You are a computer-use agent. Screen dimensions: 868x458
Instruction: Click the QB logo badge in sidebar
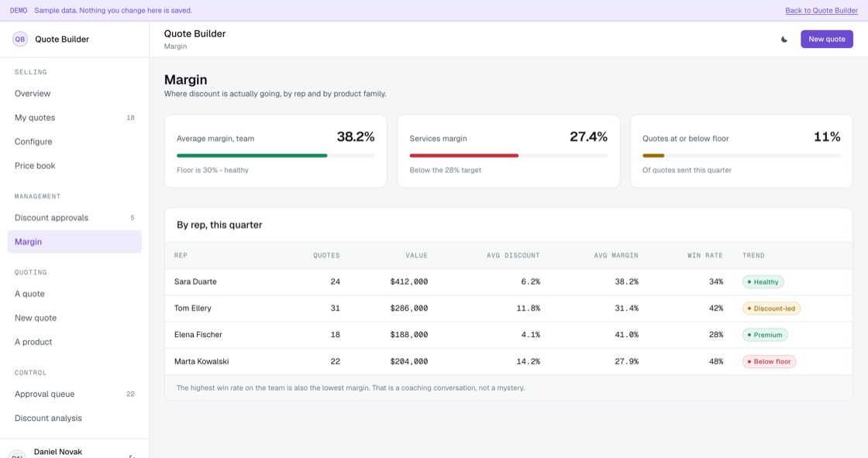click(20, 40)
